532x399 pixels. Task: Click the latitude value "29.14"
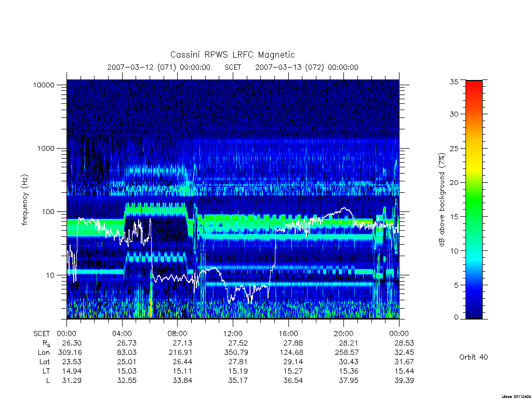293,362
